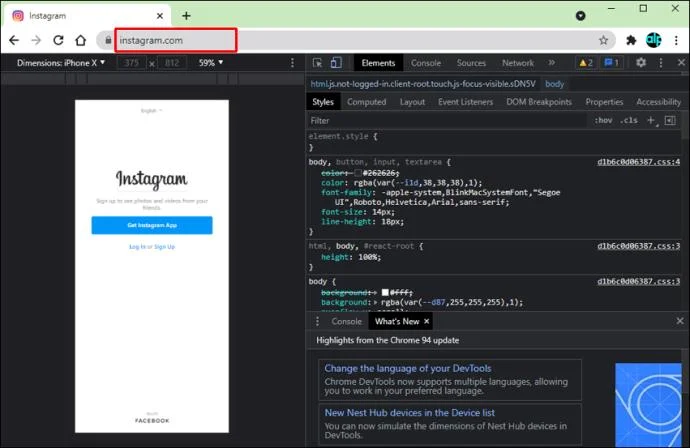
Task: Open device toolbar more options
Action: tap(292, 63)
